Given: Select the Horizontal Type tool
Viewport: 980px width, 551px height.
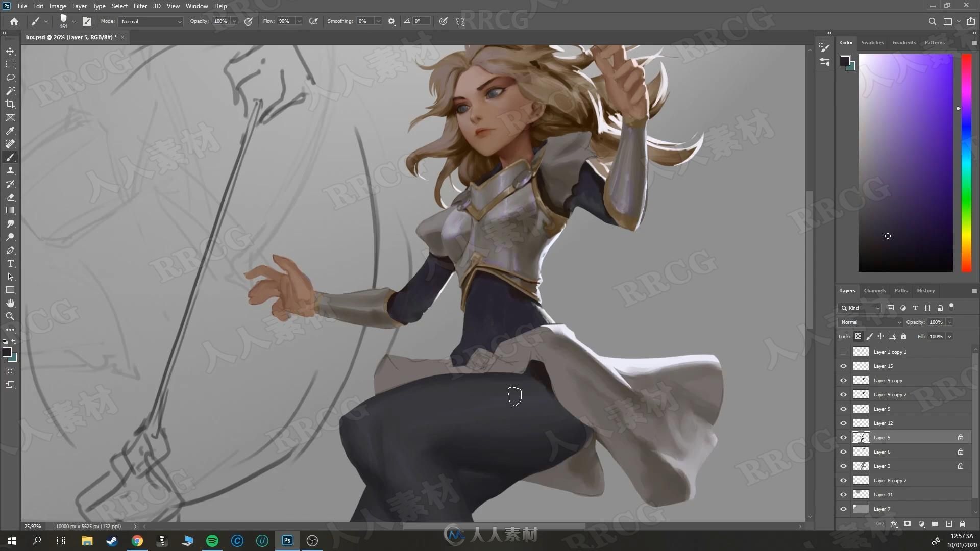Looking at the screenshot, I should pos(10,263).
